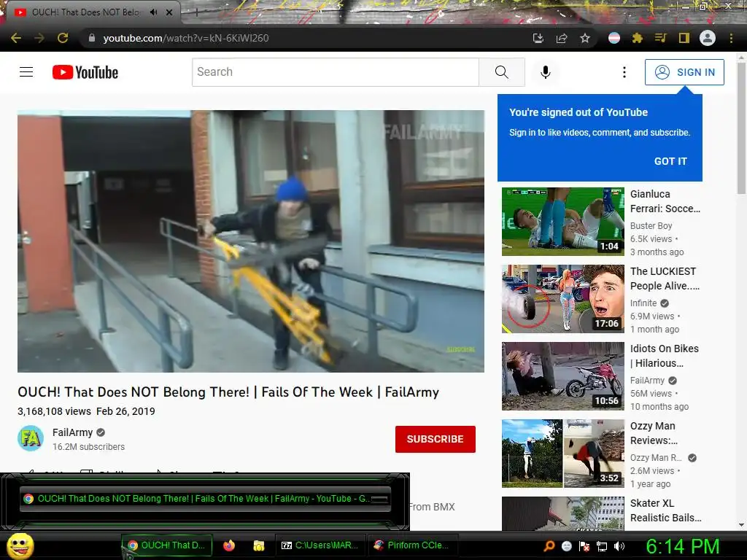Click the 6:14 PM taskbar clock
Screen dimensions: 747x560
(x=683, y=546)
